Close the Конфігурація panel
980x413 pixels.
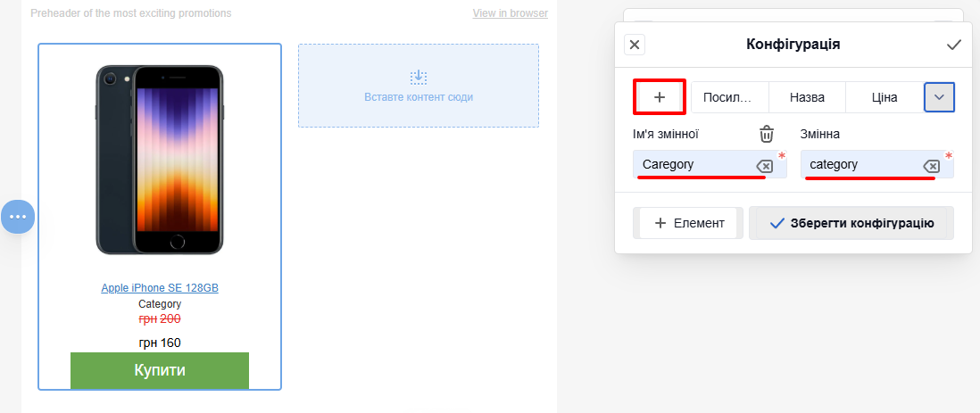point(635,45)
